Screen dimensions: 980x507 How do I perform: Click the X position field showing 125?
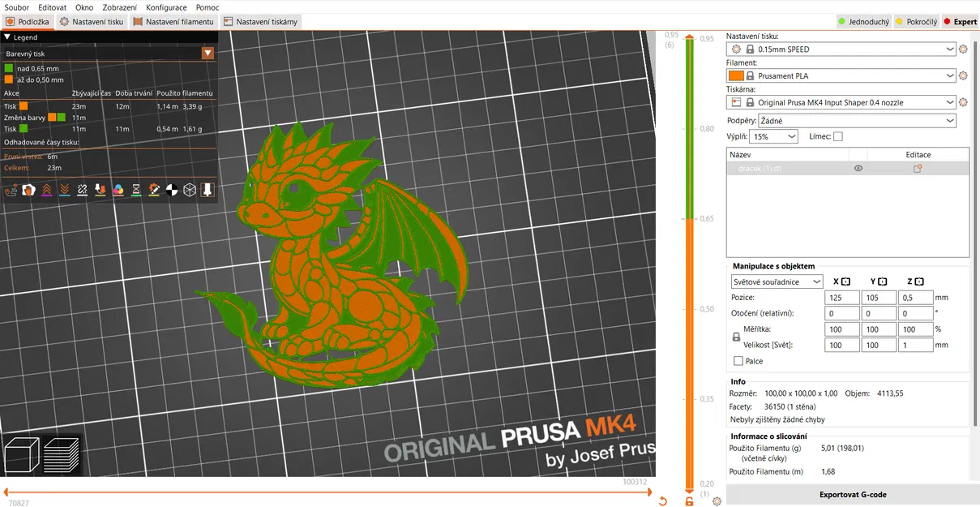click(841, 298)
